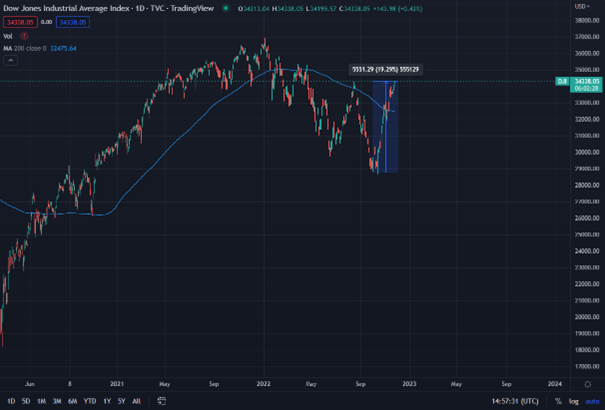Click the Vol indicator label
Viewport: 605px width, 410px height.
tap(8, 36)
